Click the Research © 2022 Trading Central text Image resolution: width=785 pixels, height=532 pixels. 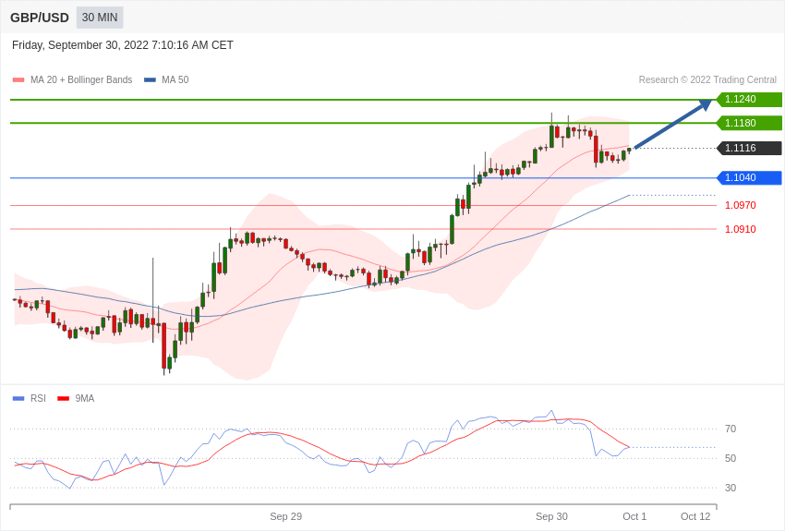[x=707, y=80]
